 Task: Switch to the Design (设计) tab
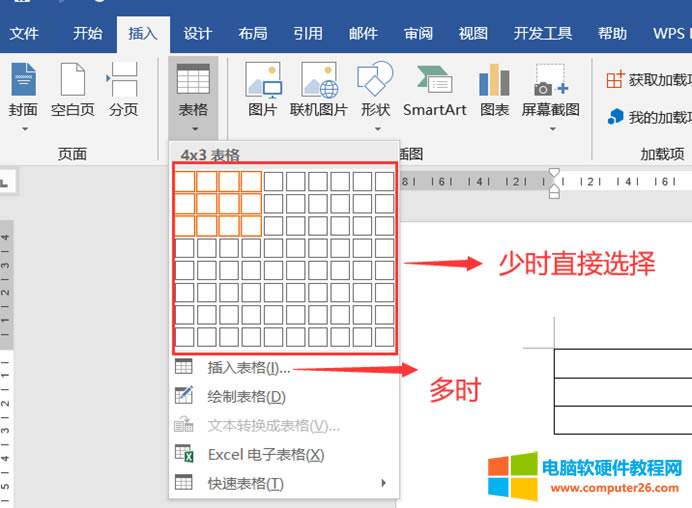point(197,33)
